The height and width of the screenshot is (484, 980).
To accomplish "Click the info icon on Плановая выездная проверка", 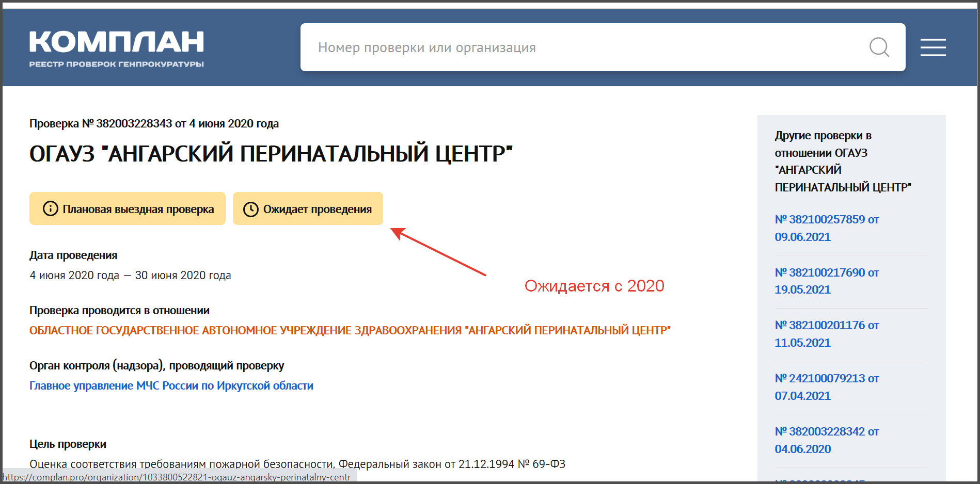I will click(50, 208).
